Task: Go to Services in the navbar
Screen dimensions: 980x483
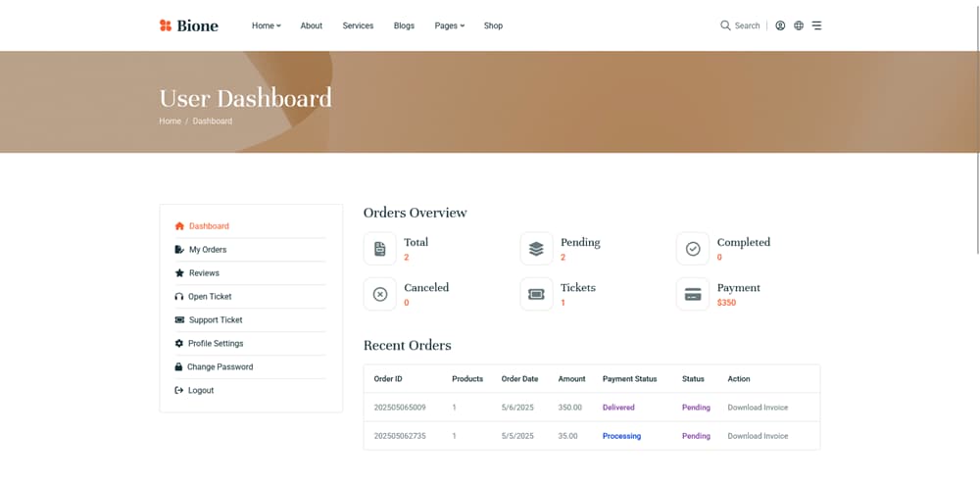Action: (358, 25)
